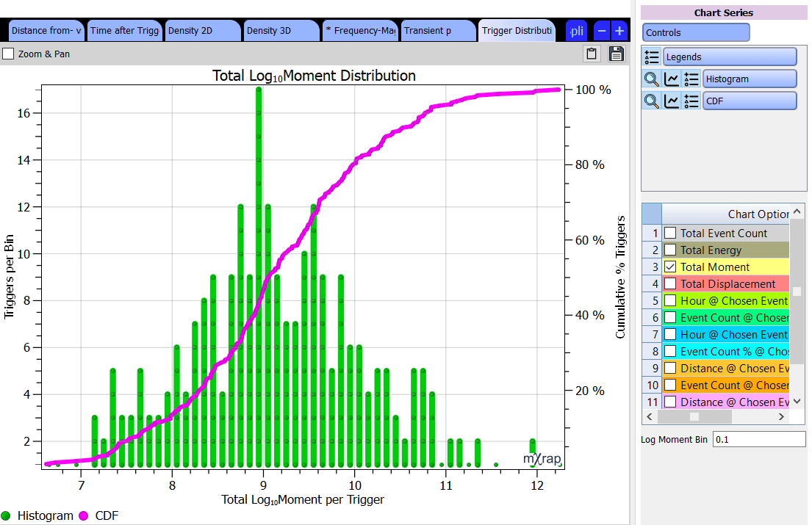Click the Log Moment Bin input field
The height and width of the screenshot is (525, 812).
[759, 440]
